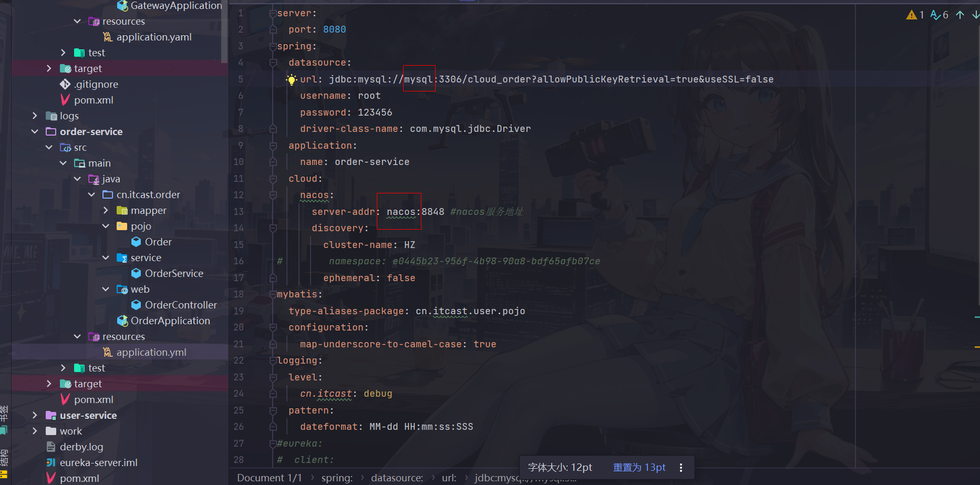Collapse the cn.itcast.order package
Screen dimensions: 980x485
coord(91,194)
